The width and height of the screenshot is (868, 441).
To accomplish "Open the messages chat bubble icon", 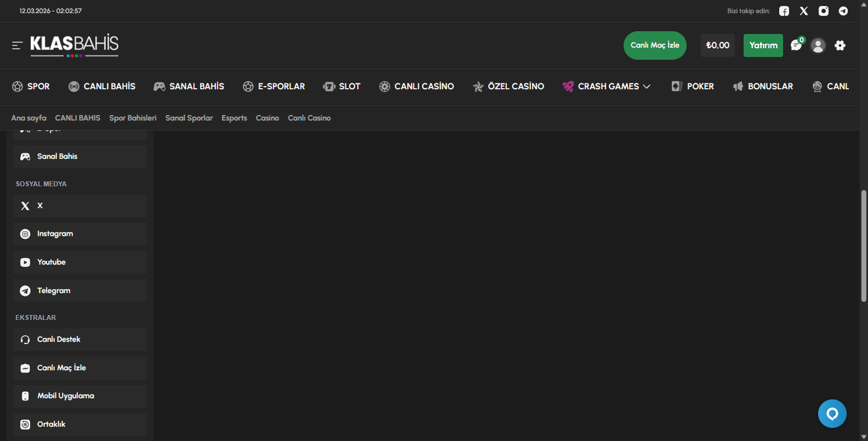I will click(796, 45).
